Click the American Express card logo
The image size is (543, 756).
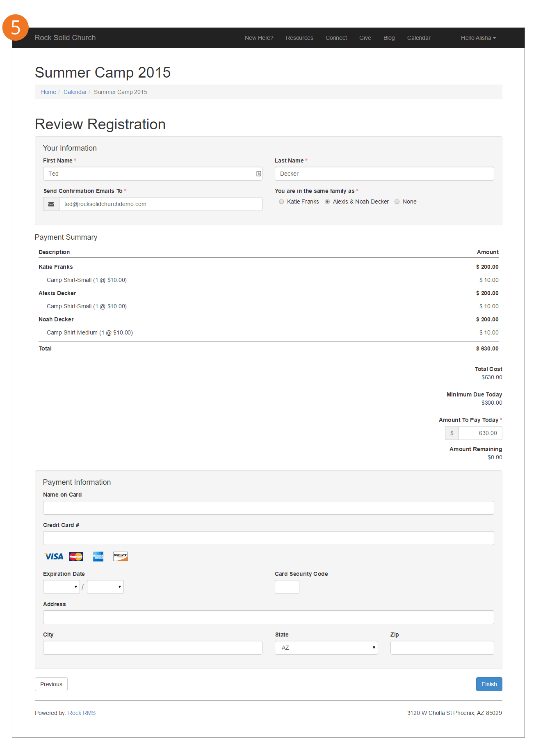coord(98,557)
